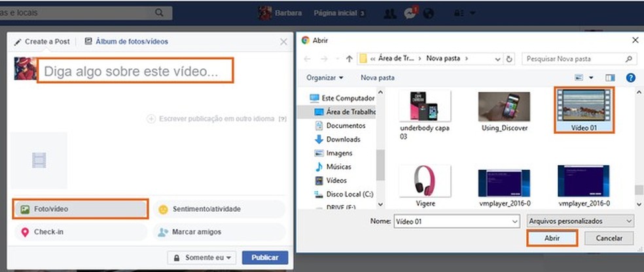The image size is (644, 272).
Task: Click the Facebook search magnifier icon
Action: 159,12
